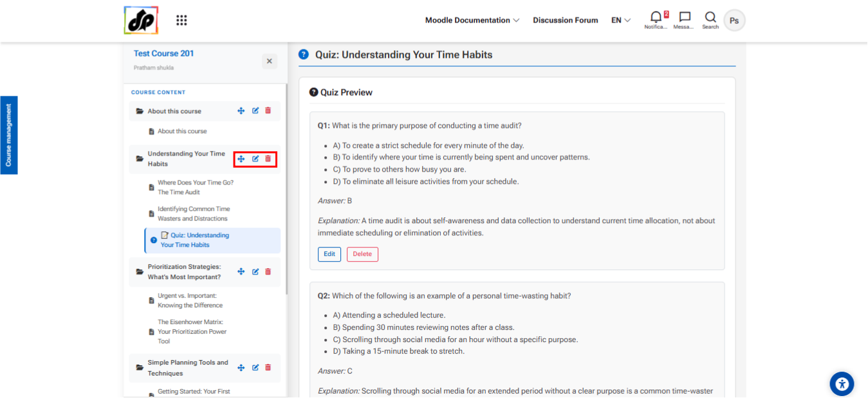Close the course sidebar with X
868x398 pixels.
(x=270, y=61)
